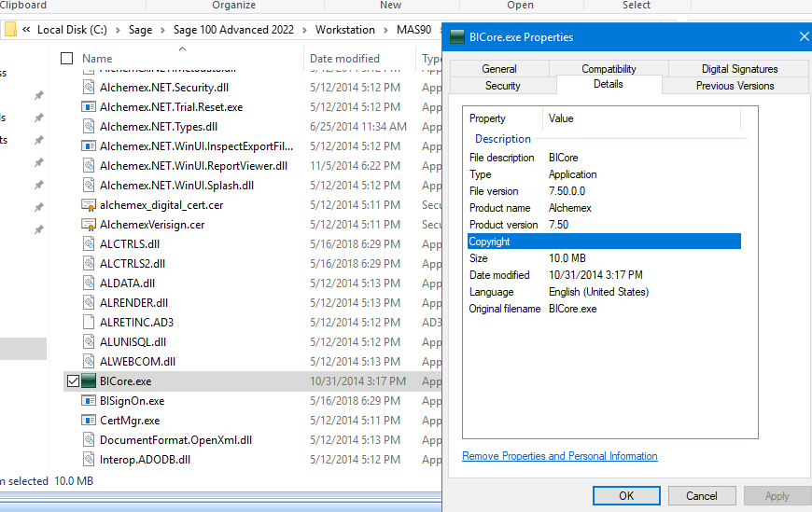Image resolution: width=812 pixels, height=512 pixels.
Task: Switch to the Compatibility tab
Action: (x=609, y=69)
